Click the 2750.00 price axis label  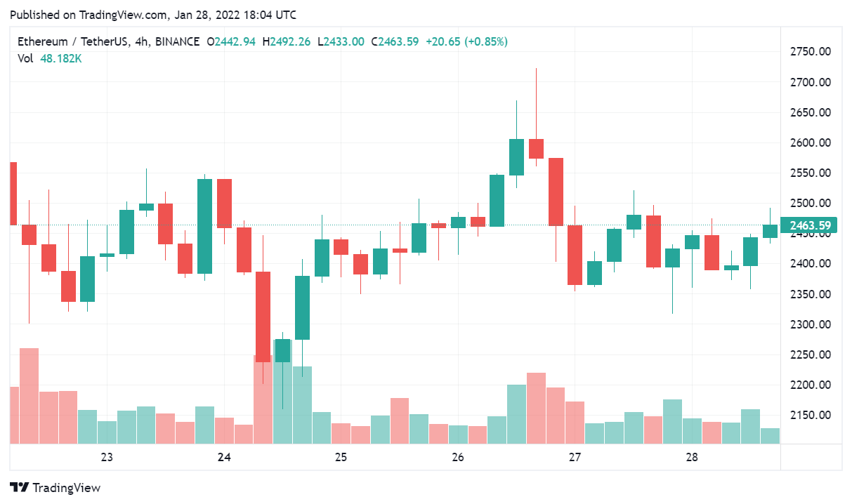point(810,52)
